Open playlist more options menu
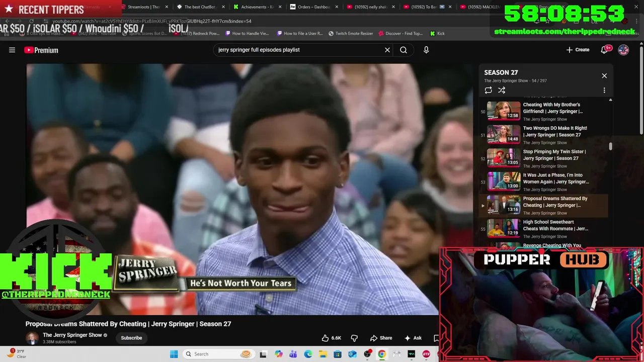 click(604, 90)
